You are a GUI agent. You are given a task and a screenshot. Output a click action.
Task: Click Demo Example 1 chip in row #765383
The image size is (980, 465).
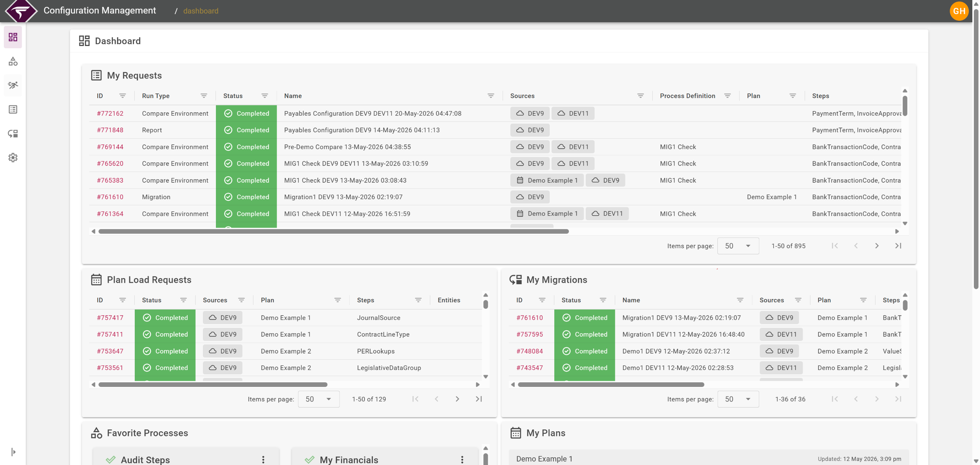[x=547, y=180]
